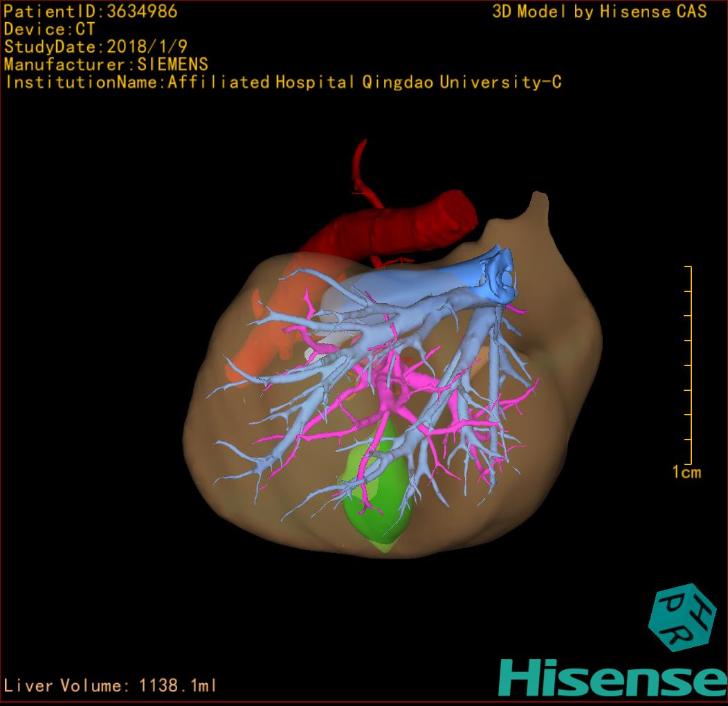
Task: Click the StudyDate:2018/1/9 text
Action: [x=95, y=46]
